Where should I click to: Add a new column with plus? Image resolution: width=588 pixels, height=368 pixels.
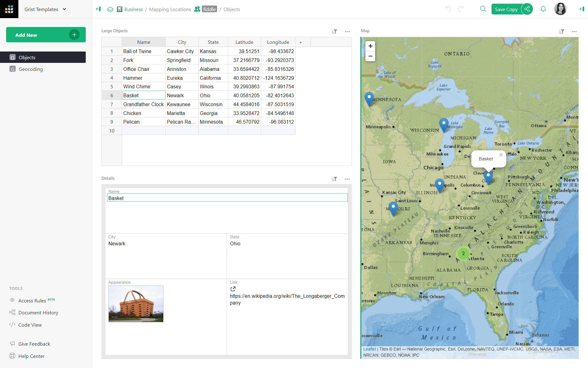pos(300,42)
